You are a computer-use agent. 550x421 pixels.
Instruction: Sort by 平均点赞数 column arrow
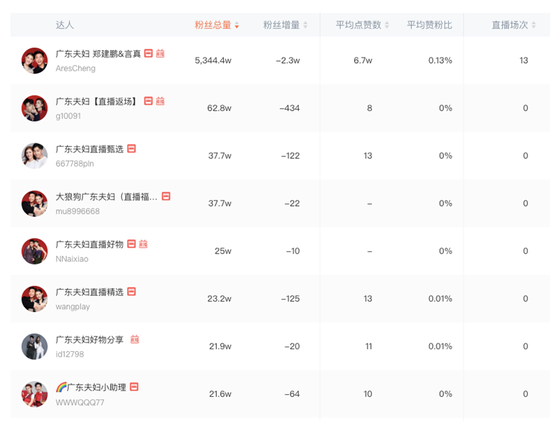click(x=387, y=25)
